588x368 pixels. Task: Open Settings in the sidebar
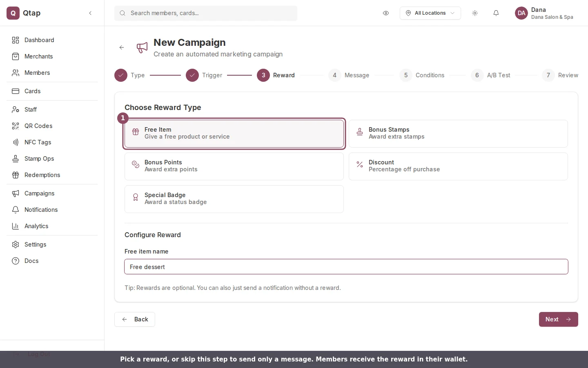[52, 245]
